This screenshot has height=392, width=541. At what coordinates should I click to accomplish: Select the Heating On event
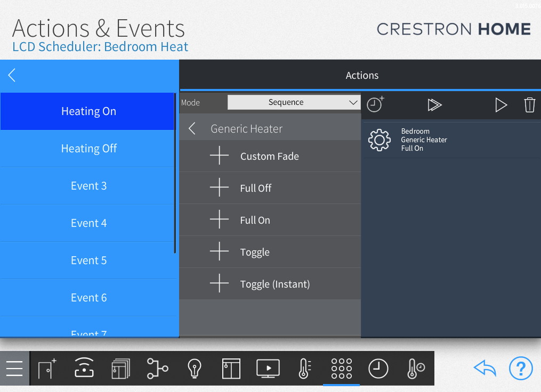coord(88,111)
